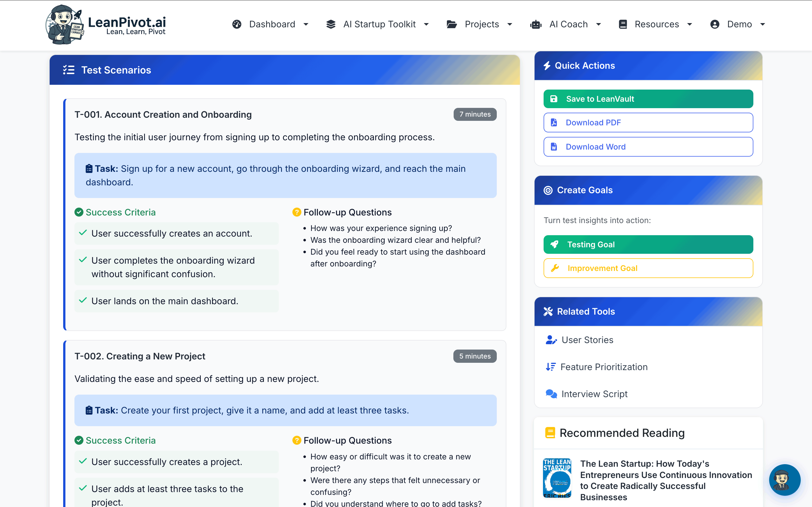Click the yellow Improvement Goal button
812x507 pixels.
pos(648,268)
